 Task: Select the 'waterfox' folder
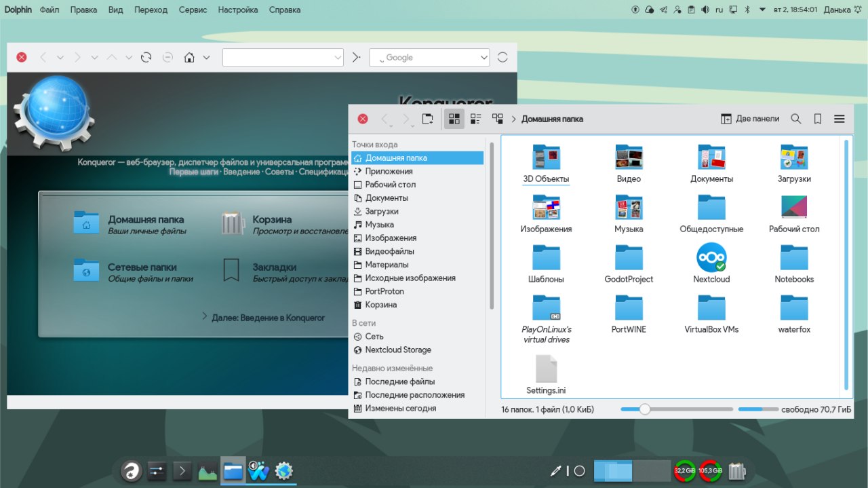pyautogui.click(x=794, y=315)
